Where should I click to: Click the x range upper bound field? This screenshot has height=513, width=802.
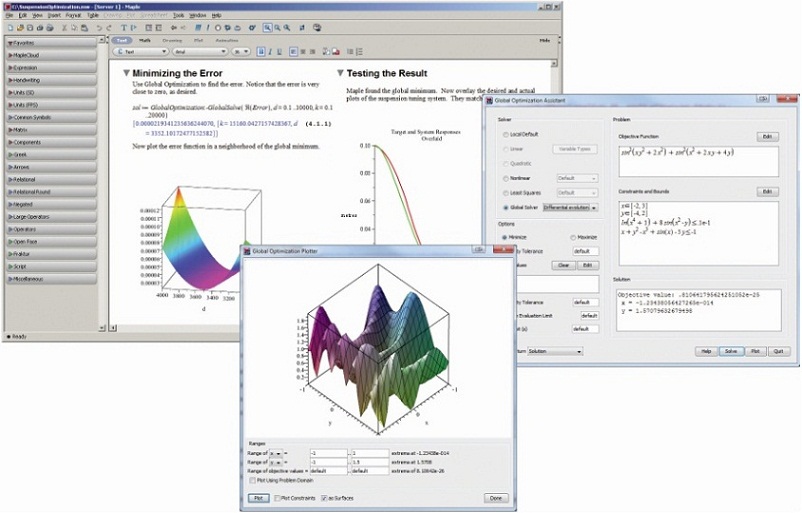(370, 454)
